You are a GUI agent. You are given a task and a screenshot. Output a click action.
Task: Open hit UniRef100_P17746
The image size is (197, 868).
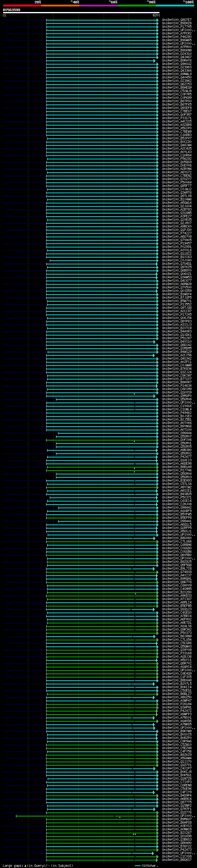[x=177, y=470]
